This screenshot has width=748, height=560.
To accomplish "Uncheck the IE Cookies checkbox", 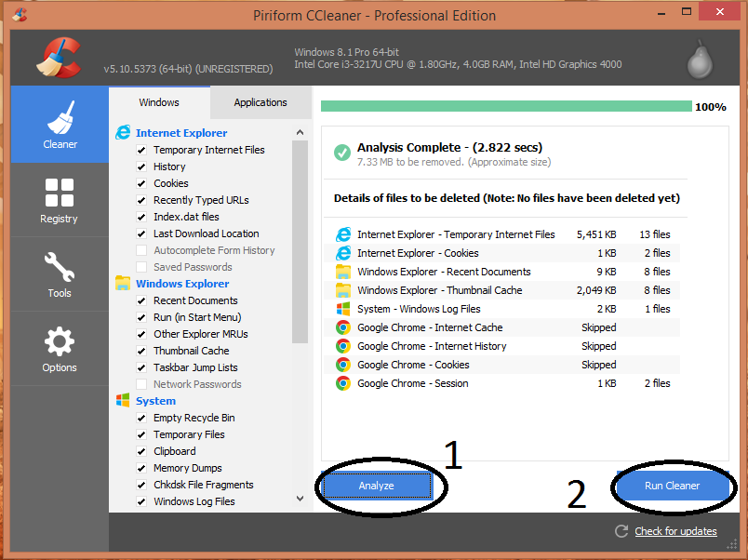I will pyautogui.click(x=141, y=183).
